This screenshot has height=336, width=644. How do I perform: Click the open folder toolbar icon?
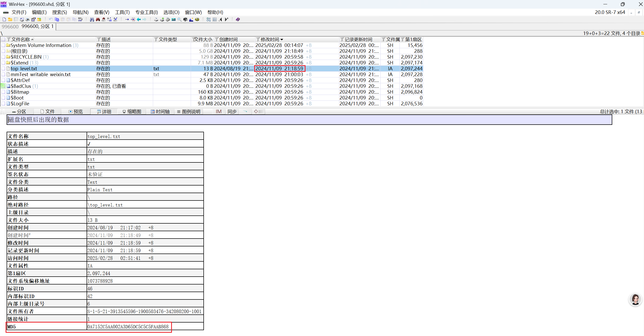pyautogui.click(x=10, y=20)
